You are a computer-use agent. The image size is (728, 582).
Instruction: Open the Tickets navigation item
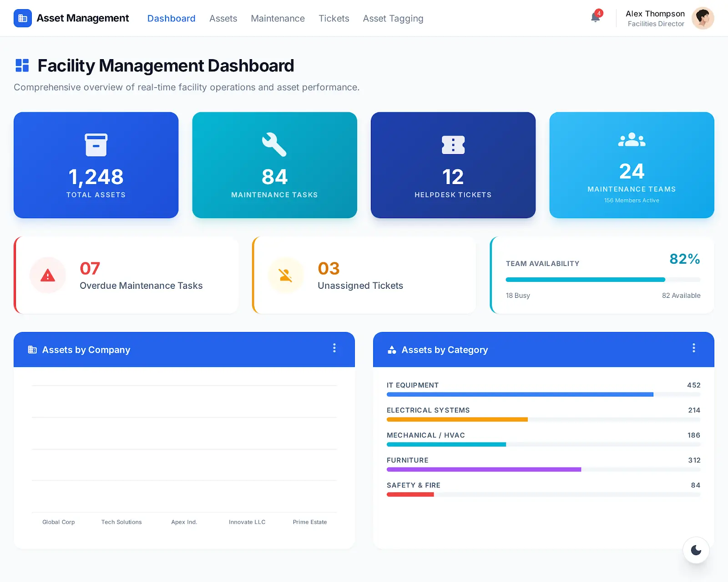point(334,19)
